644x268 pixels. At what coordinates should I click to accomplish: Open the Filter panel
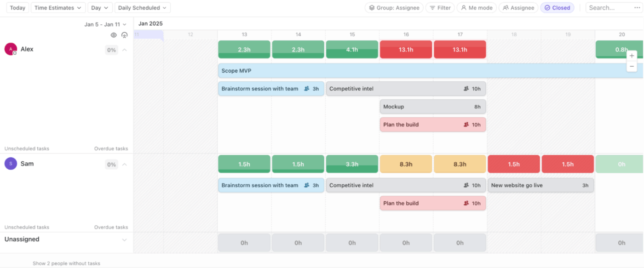(440, 7)
